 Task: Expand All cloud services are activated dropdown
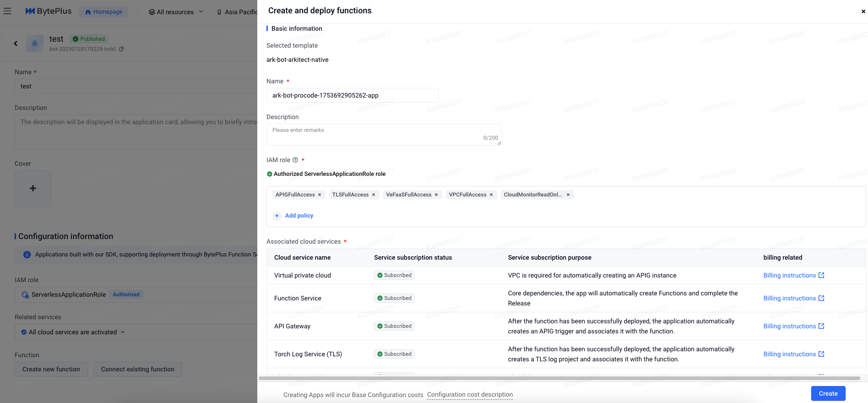click(123, 332)
